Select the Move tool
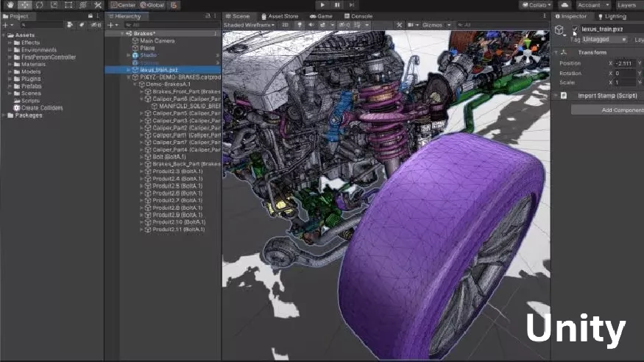The width and height of the screenshot is (644, 362). click(x=24, y=5)
